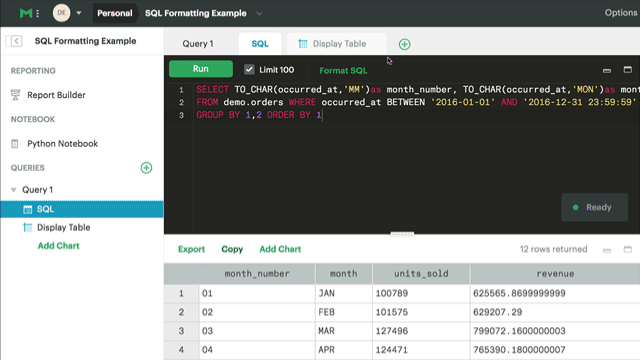Add a new query with the Queries plus icon
This screenshot has width=640, height=360.
click(146, 168)
